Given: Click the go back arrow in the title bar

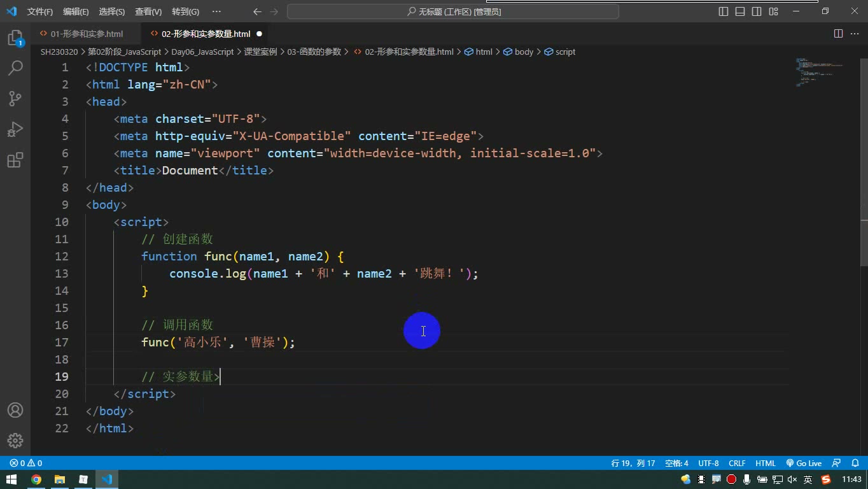Looking at the screenshot, I should tap(257, 11).
